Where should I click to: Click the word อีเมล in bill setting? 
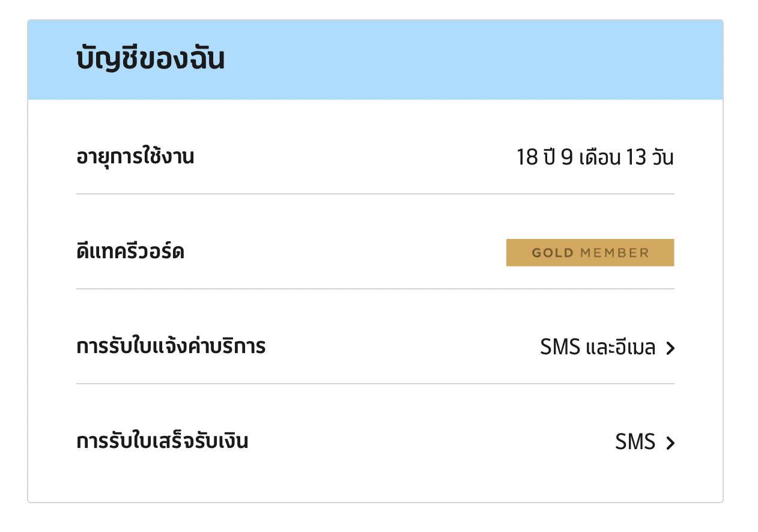pyautogui.click(x=635, y=348)
